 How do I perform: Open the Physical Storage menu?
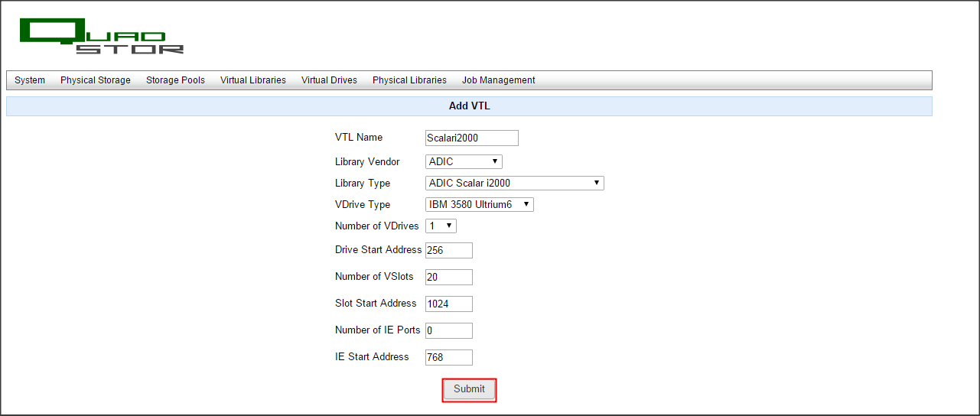click(96, 80)
